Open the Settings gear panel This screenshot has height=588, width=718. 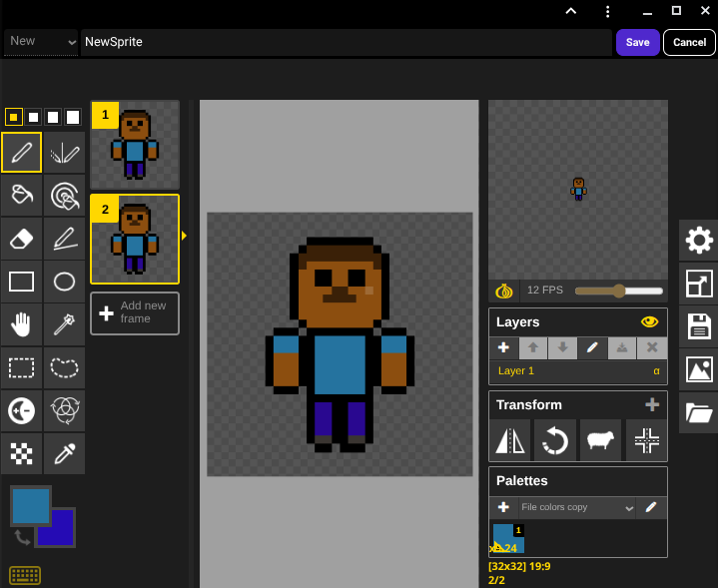tap(699, 241)
